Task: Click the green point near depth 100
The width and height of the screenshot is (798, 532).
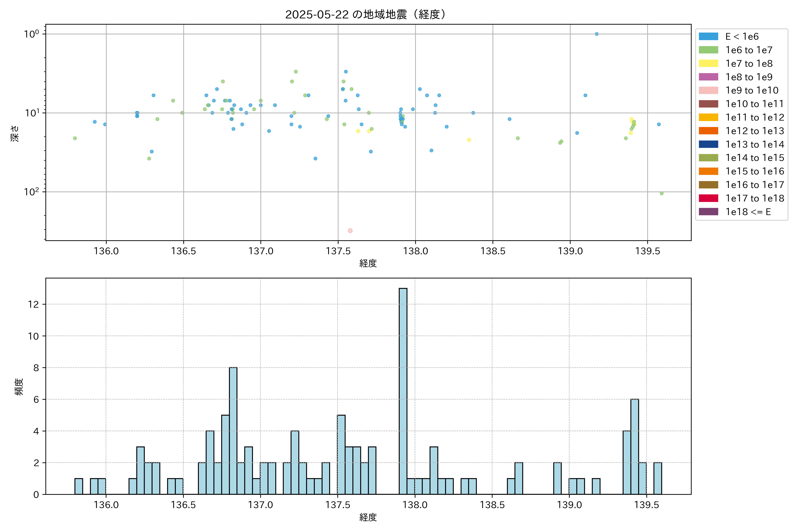Action: [661, 193]
